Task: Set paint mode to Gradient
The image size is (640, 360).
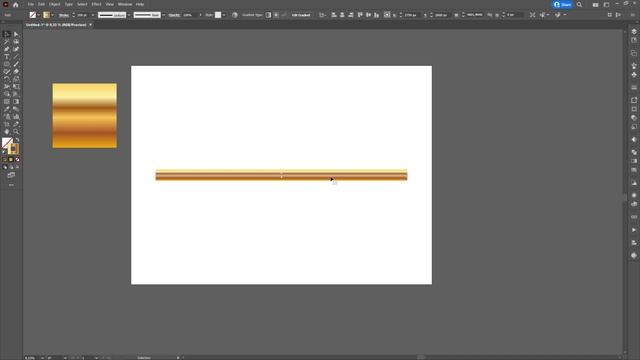Action: pos(11,160)
